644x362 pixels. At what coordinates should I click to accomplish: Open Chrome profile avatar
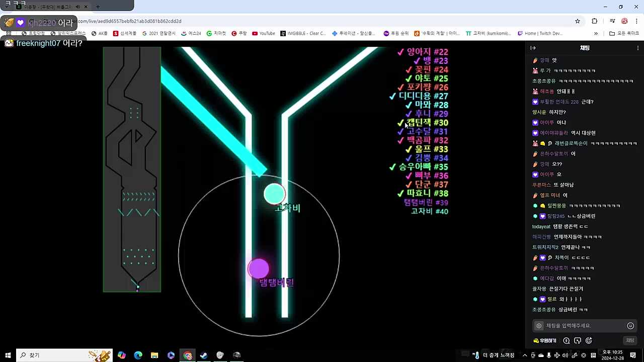pos(624,21)
